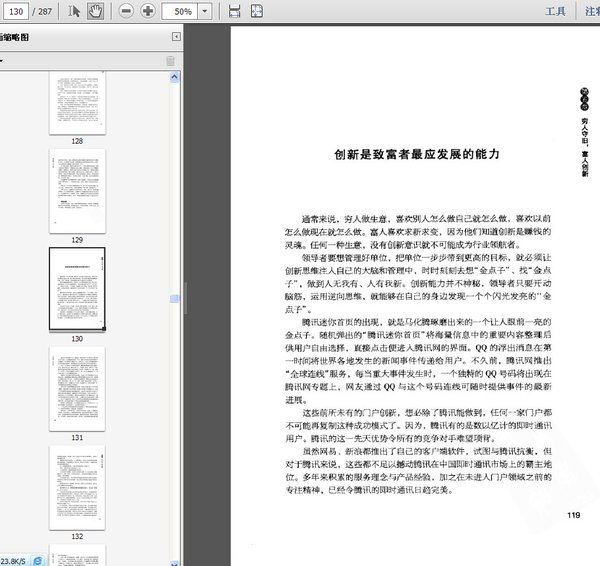
Task: Select page 131 thumbnail
Action: point(77,388)
